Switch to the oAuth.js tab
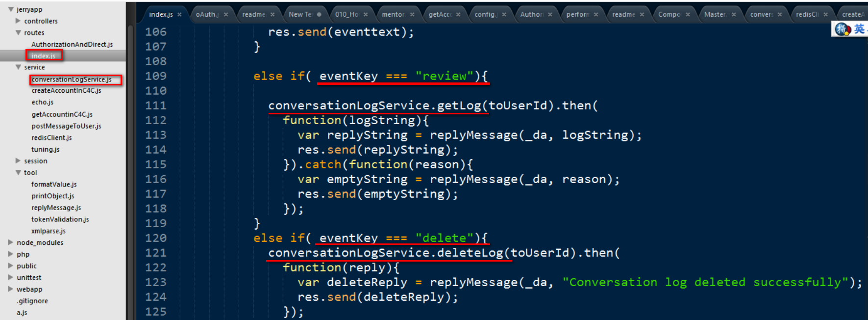The width and height of the screenshot is (868, 320). pos(207,15)
